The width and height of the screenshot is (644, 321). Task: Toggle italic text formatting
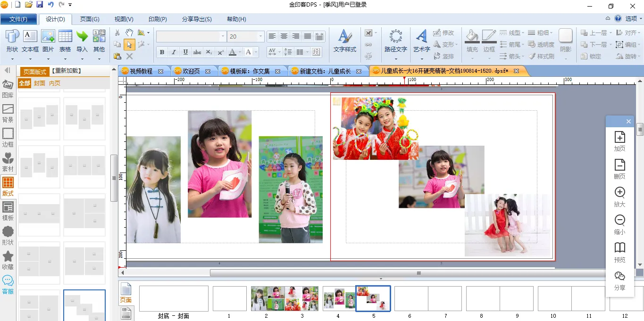tap(174, 52)
